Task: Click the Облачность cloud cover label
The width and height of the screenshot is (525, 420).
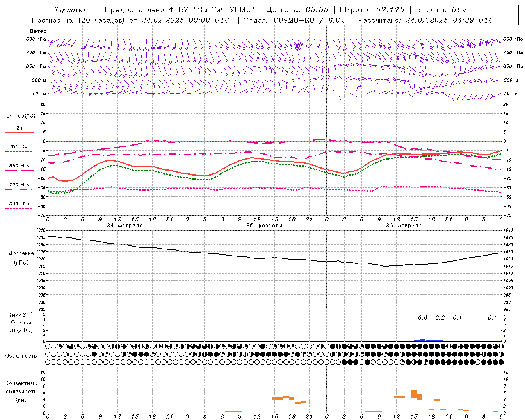Action: (x=21, y=356)
